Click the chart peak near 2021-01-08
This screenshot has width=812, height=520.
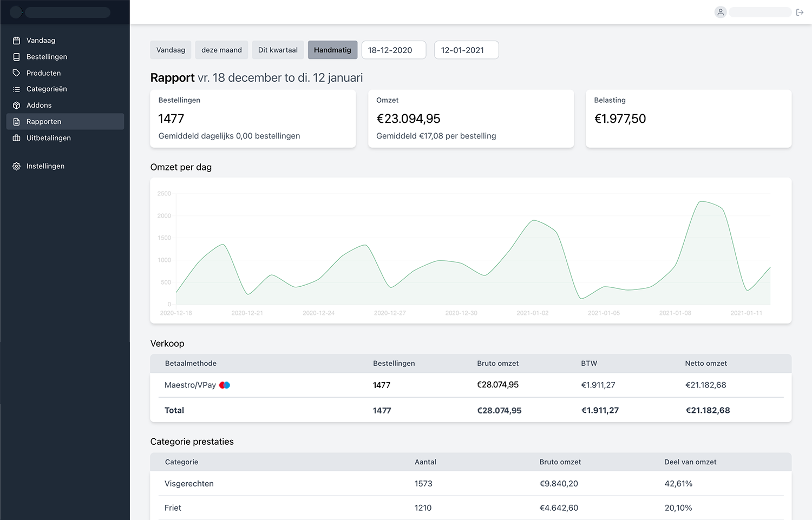point(702,202)
